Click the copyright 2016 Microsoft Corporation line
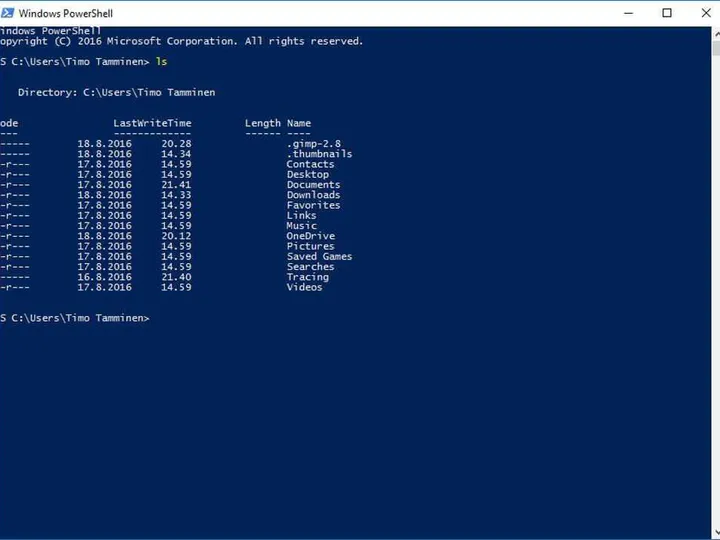Screen dimensions: 720x540 pos(182,41)
